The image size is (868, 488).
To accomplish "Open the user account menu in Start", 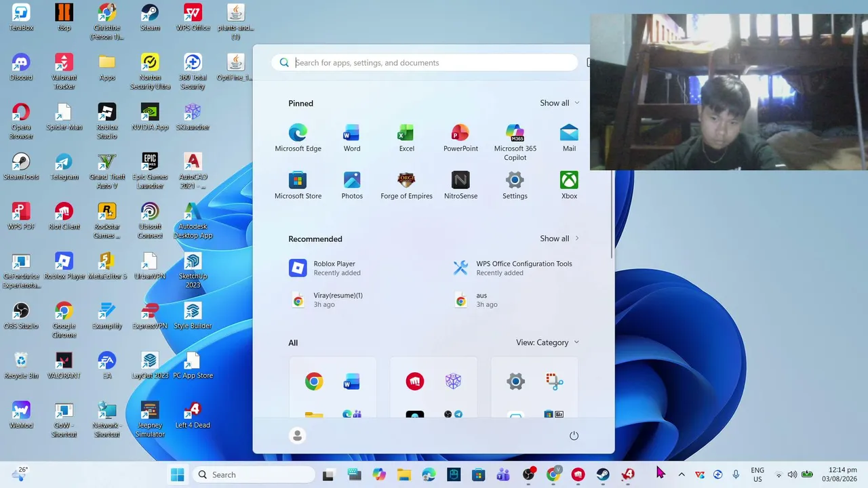I will pos(297,436).
